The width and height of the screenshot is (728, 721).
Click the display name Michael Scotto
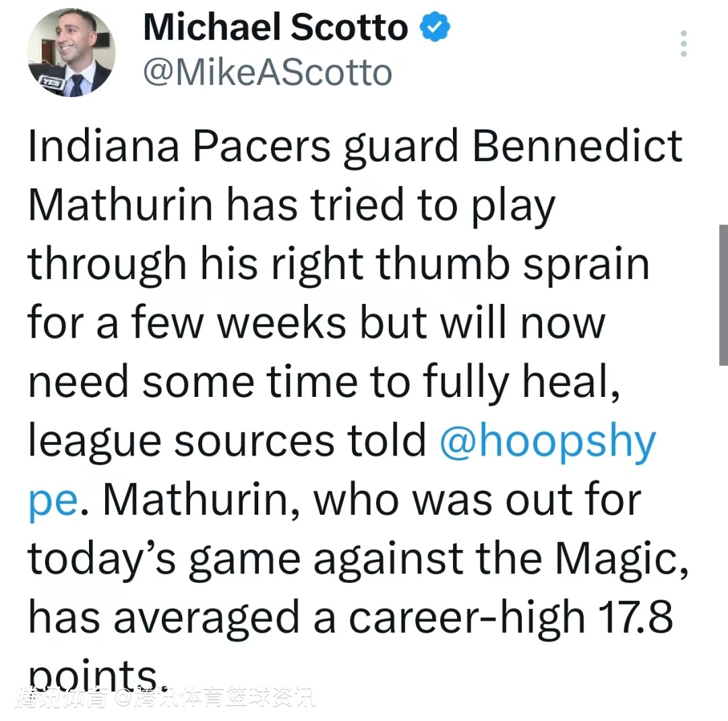coord(275,28)
